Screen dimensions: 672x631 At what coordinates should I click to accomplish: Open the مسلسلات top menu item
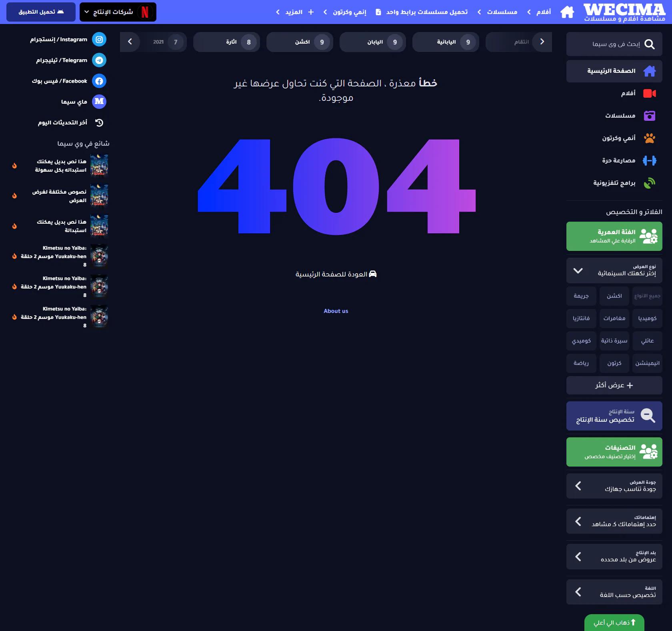point(502,12)
